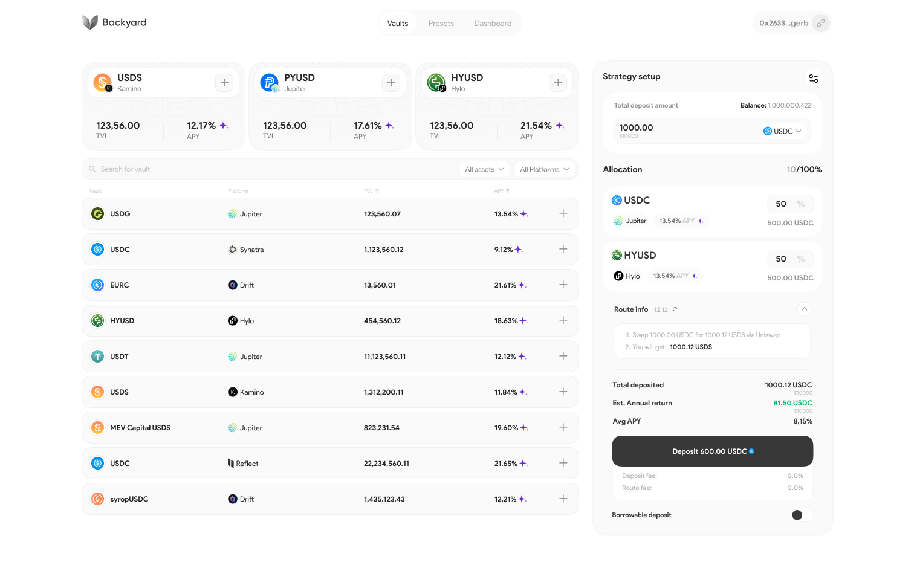Open the All assets dropdown
Image resolution: width=914 pixels, height=588 pixels.
click(484, 170)
